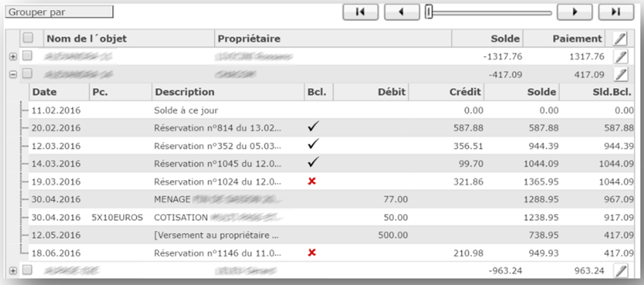This screenshot has width=644, height=285.
Task: Go to the next page arrow
Action: coord(575,12)
